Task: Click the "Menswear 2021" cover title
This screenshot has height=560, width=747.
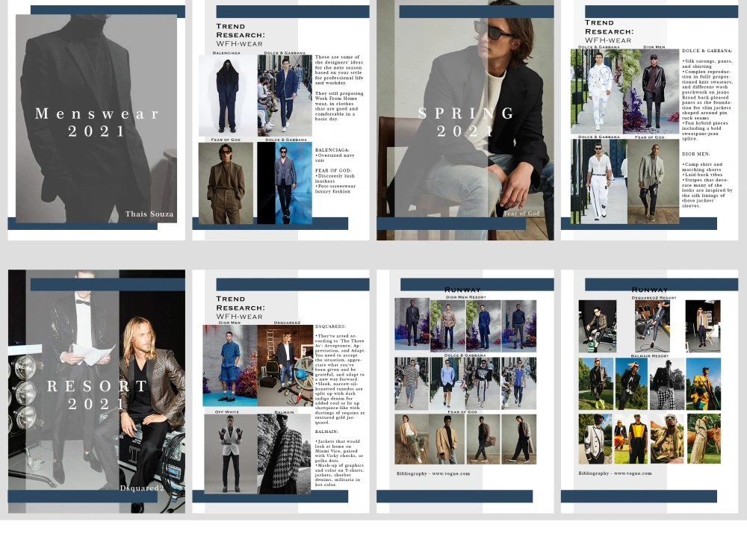Action: click(96, 122)
